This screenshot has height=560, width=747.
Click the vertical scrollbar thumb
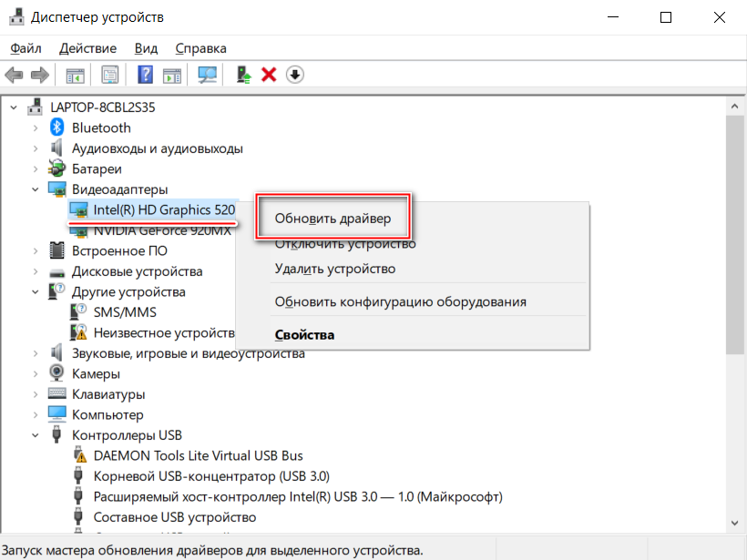[x=734, y=234]
